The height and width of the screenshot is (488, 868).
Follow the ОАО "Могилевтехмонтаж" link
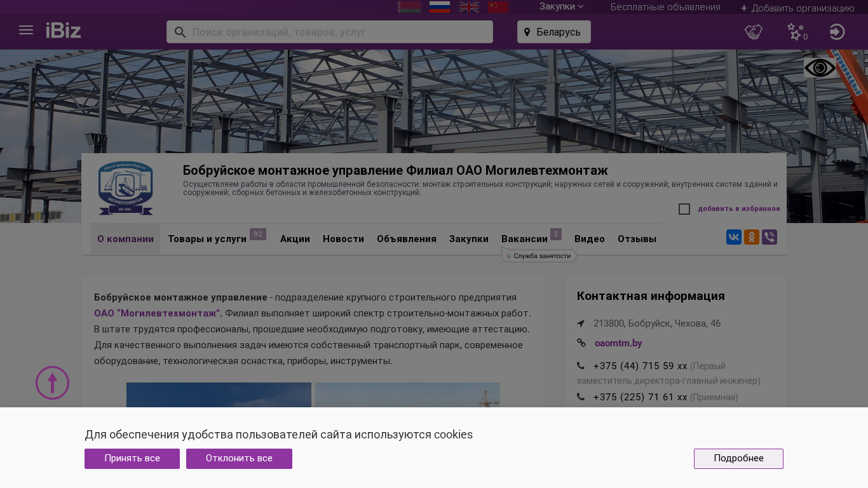[x=158, y=313]
